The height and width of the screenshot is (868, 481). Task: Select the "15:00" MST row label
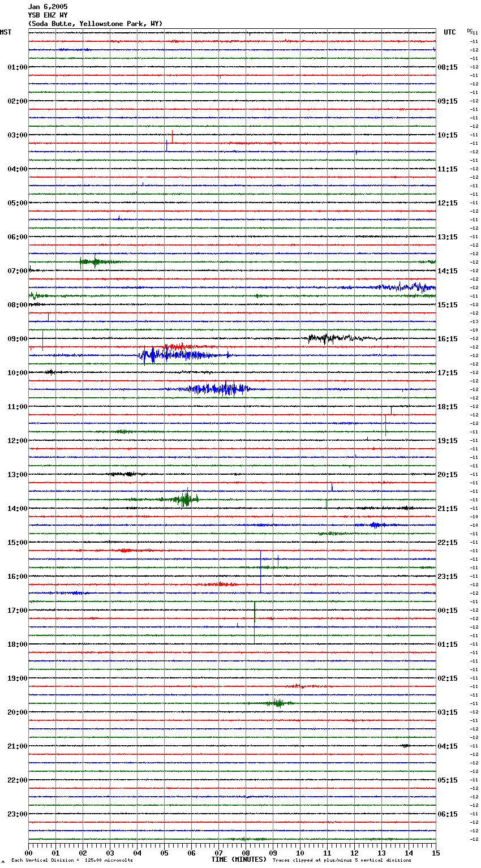[x=18, y=543]
